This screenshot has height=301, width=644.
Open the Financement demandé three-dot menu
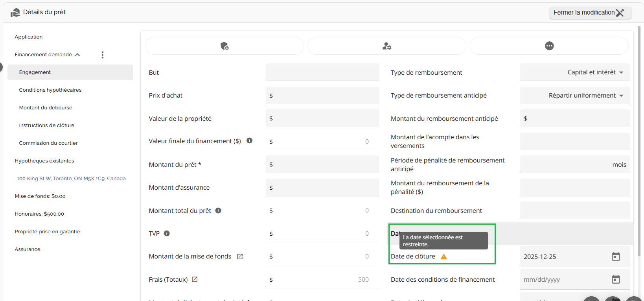103,55
